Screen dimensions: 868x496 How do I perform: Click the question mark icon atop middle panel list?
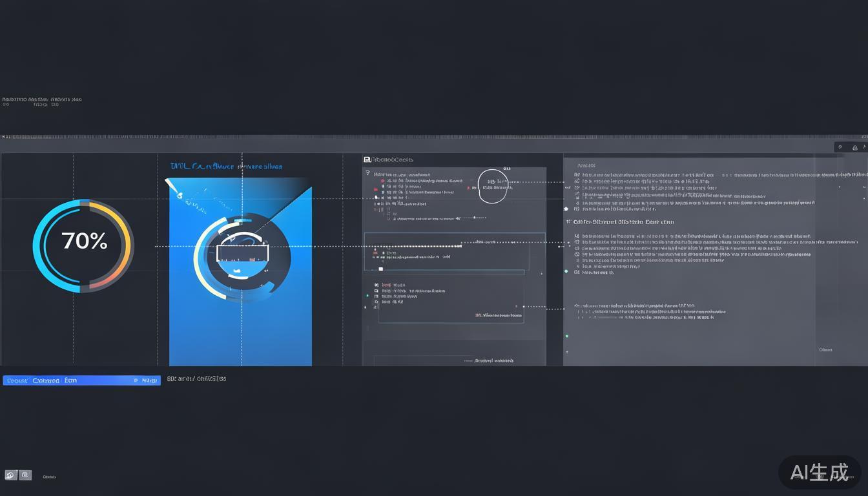(367, 173)
